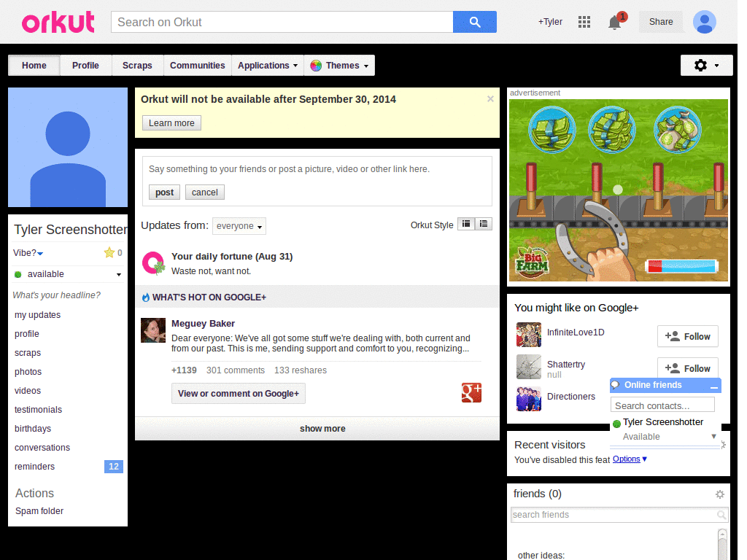Screen dimensions: 747x560
Task: Click the large profile picture placeholder
Action: pos(68,147)
